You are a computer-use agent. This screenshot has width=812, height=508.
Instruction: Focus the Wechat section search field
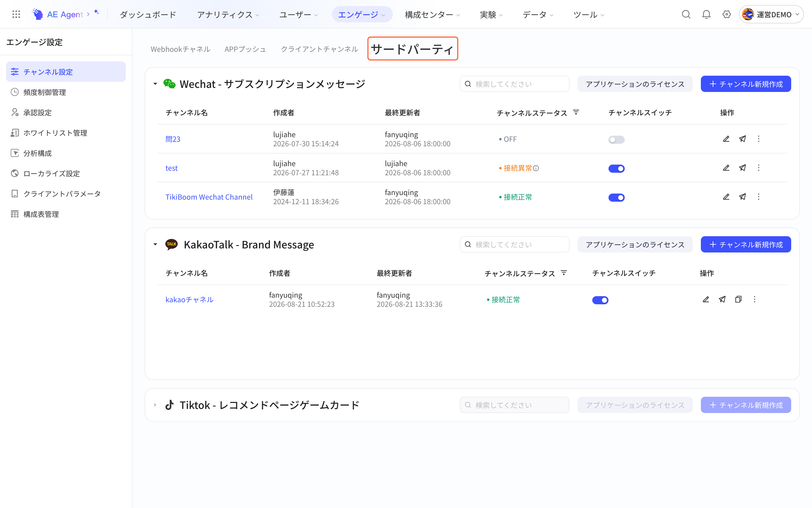pyautogui.click(x=514, y=84)
